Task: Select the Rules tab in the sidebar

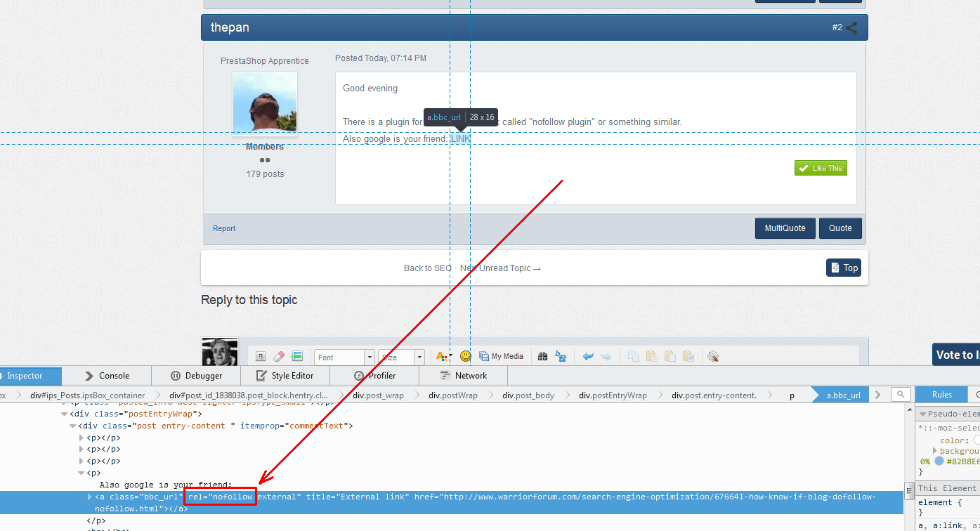Action: point(941,395)
